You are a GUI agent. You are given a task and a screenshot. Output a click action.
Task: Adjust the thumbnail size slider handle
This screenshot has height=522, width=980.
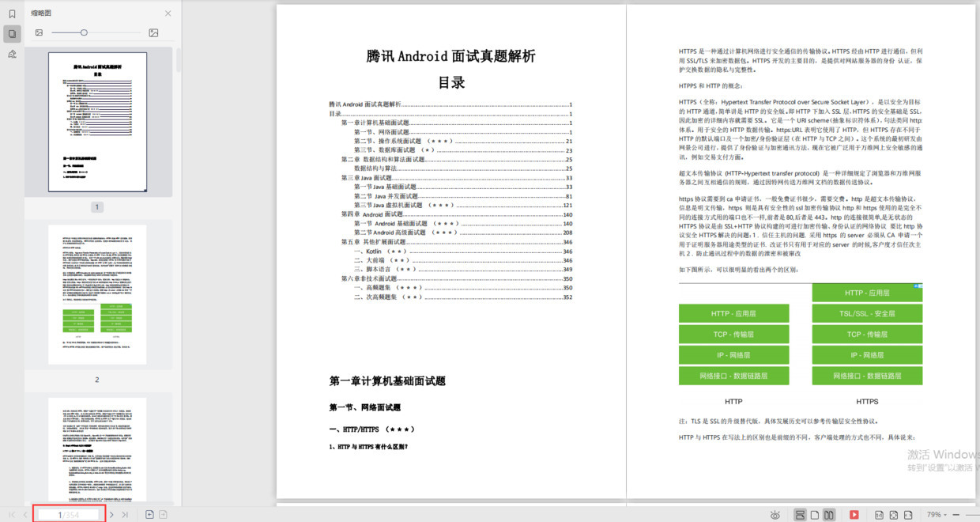tap(84, 32)
